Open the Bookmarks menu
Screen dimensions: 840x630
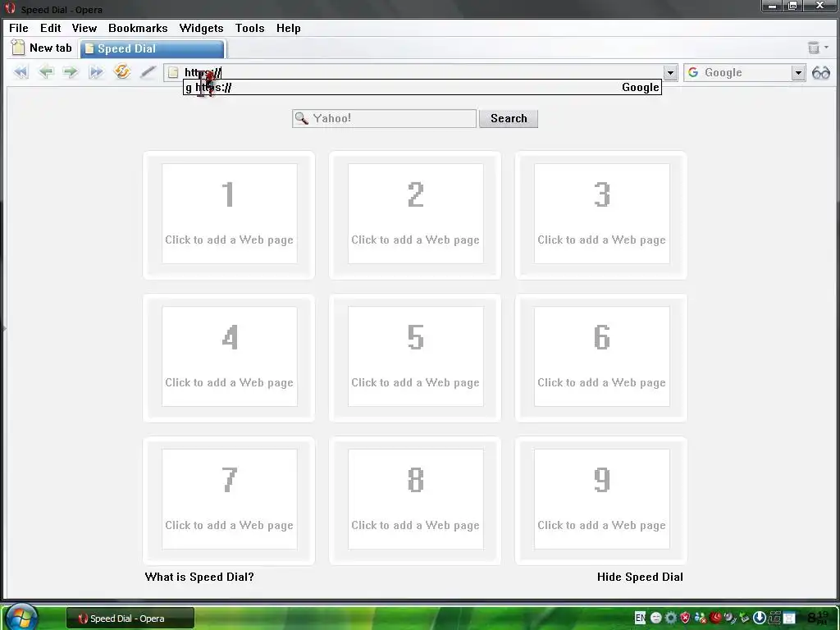138,28
